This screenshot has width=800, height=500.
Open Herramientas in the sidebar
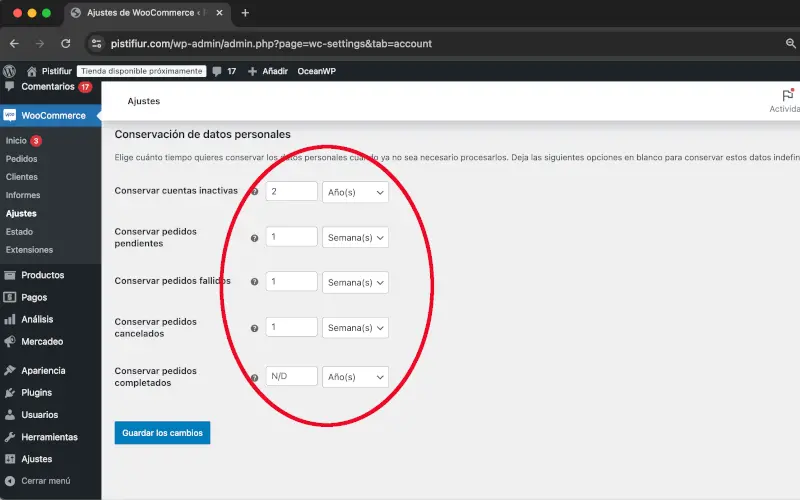[x=51, y=437]
